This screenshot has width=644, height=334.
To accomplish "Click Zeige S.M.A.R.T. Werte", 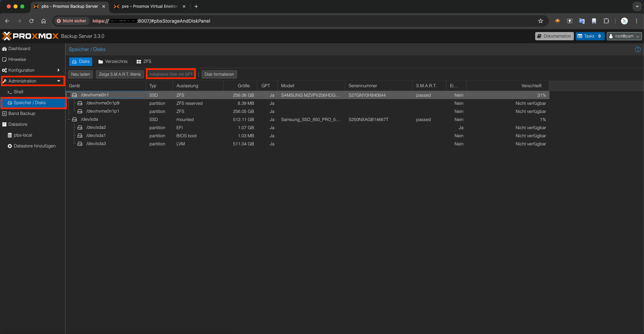I will 119,74.
